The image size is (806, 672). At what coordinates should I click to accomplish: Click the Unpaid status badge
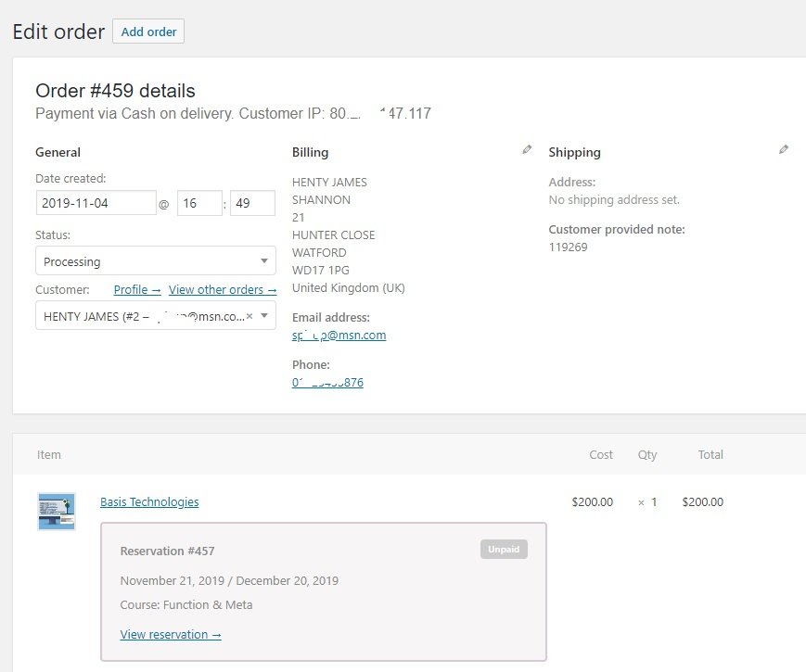point(504,550)
